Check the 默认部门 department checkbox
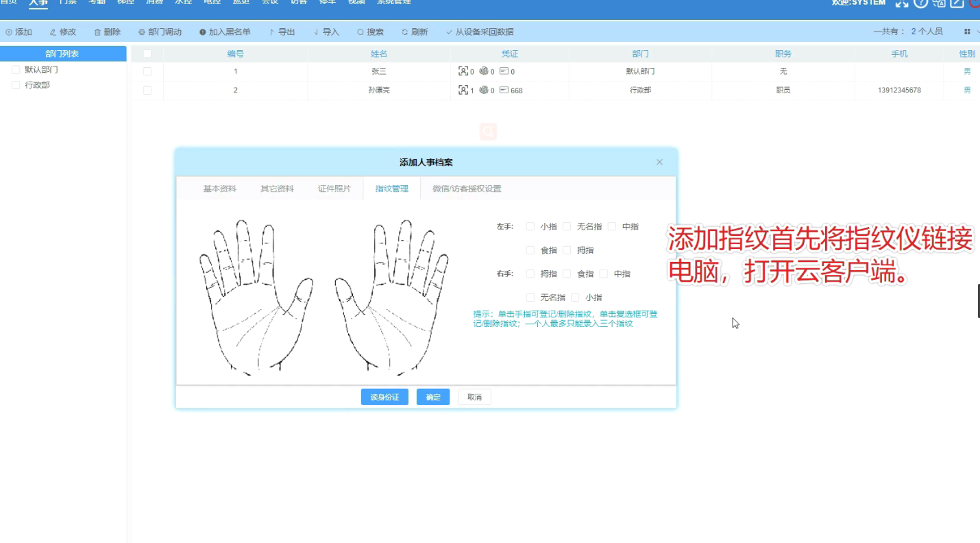The width and height of the screenshot is (980, 543). coord(16,69)
